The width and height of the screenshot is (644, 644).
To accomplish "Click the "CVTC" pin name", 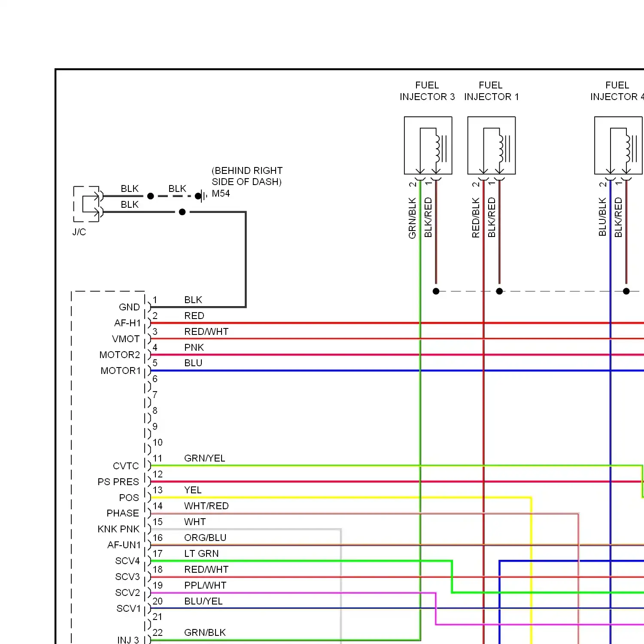I will pos(126,466).
